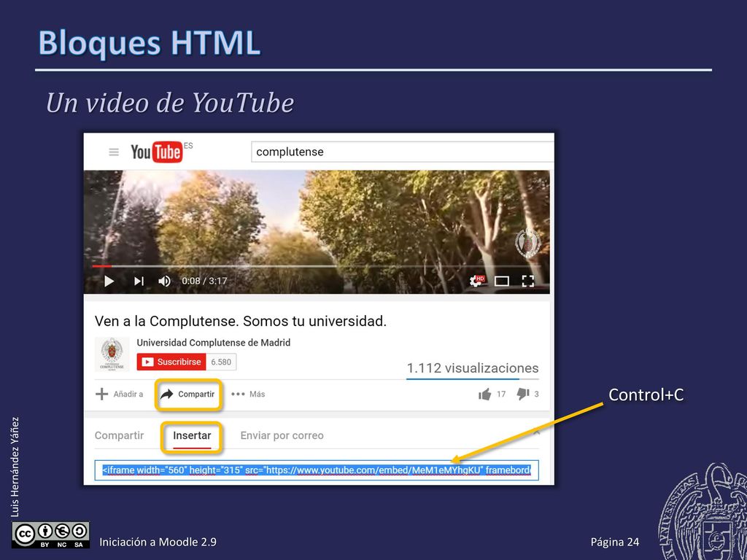Open the Universidad Complutense de Madrid channel link
The image size is (747, 560).
click(x=214, y=343)
